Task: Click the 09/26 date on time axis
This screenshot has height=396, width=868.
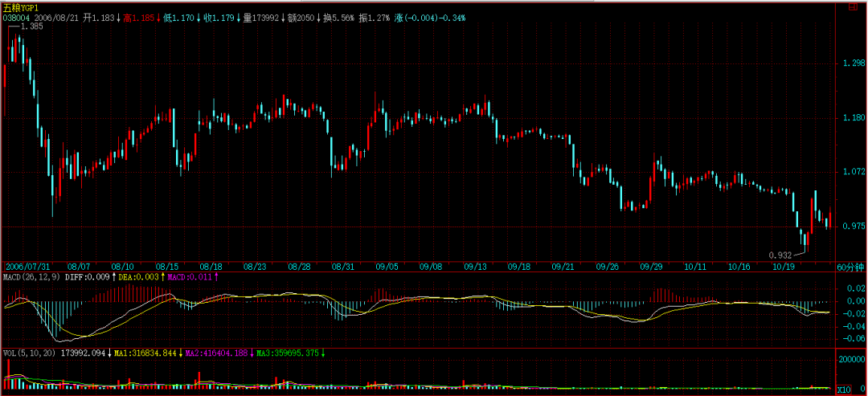Action: pos(606,267)
